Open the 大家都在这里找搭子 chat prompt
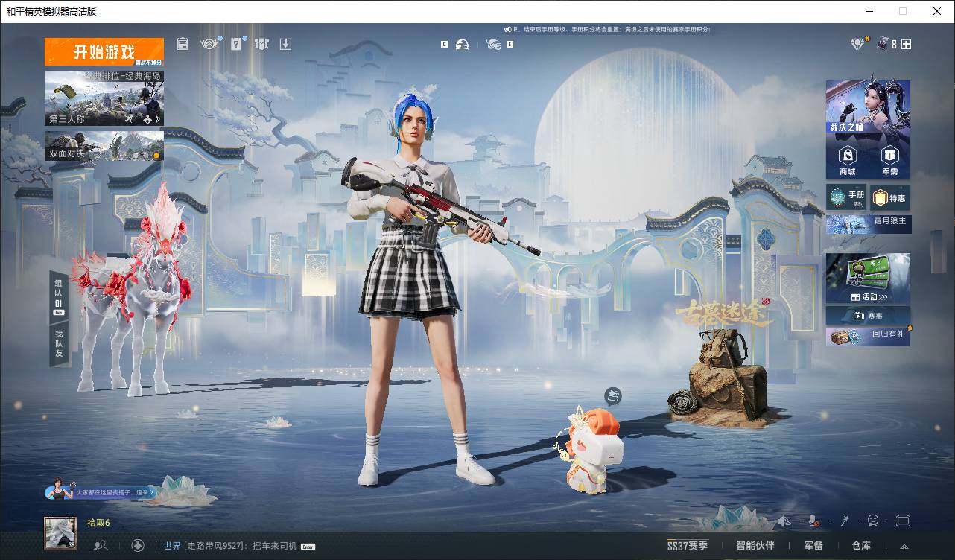Viewport: 955px width, 560px height. point(102,491)
